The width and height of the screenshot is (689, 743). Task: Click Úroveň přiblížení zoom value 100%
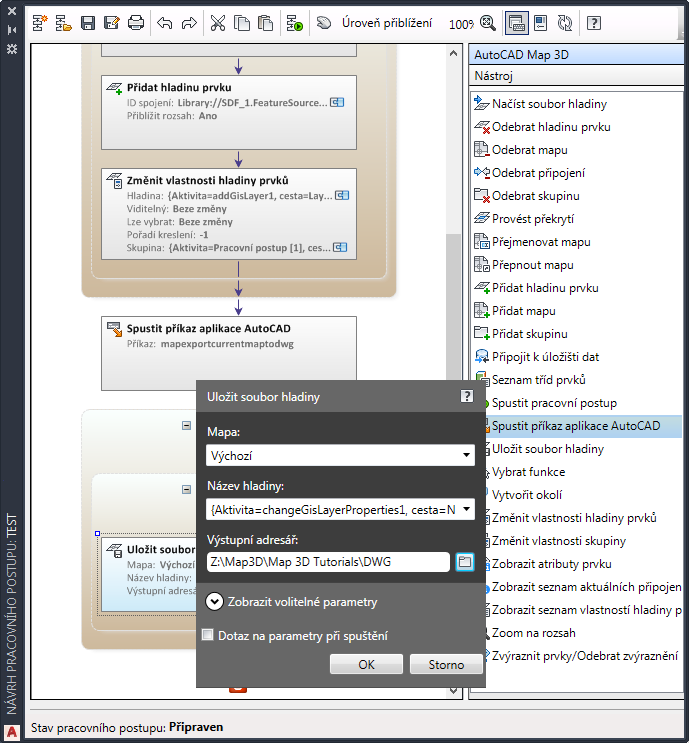[461, 24]
